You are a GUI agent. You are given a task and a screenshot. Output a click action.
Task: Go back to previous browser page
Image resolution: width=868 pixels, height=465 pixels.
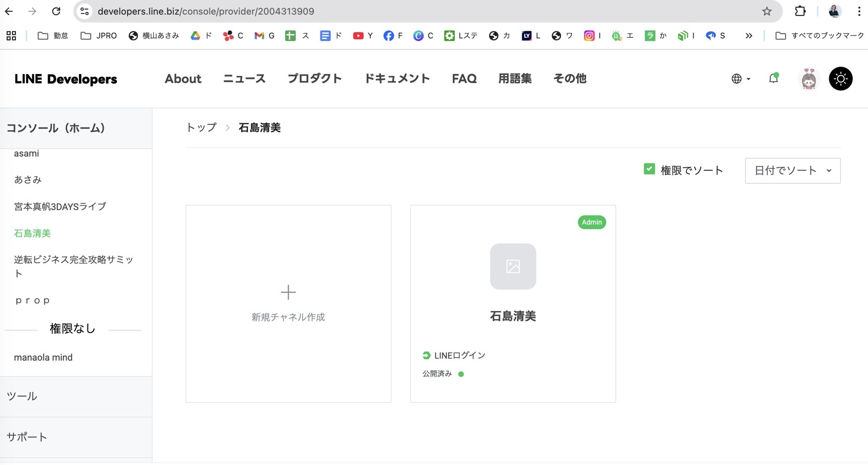coord(9,11)
